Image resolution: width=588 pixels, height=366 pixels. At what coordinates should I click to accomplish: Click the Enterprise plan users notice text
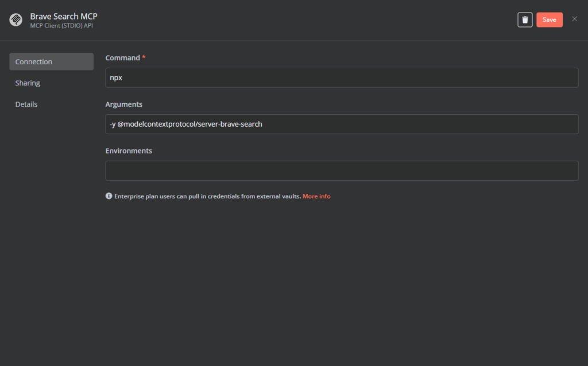coord(207,196)
